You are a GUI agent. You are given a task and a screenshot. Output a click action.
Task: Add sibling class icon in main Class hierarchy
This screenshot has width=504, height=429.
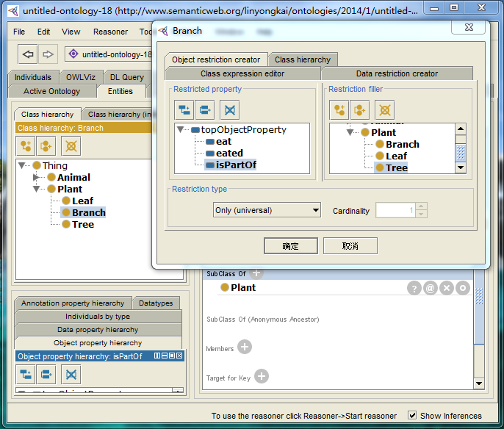tap(46, 146)
